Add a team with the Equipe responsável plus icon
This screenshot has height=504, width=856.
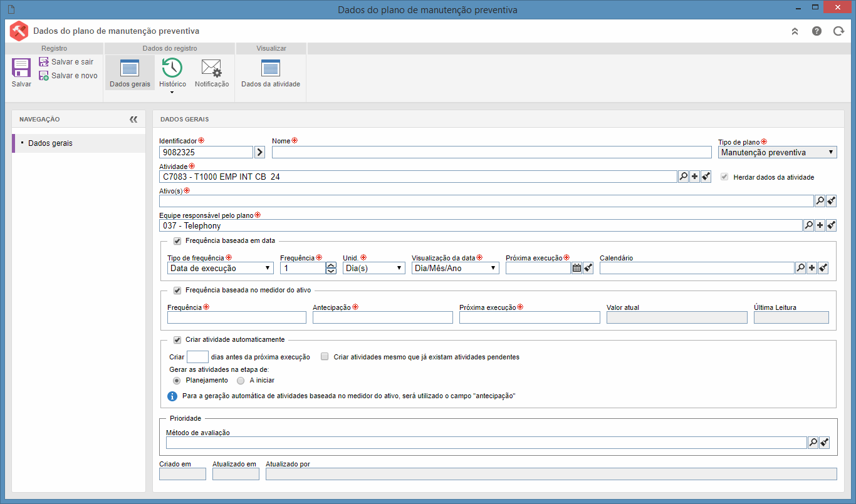(x=820, y=225)
